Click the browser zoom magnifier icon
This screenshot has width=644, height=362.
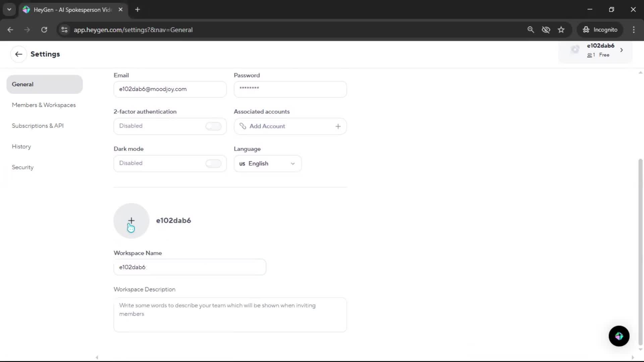click(x=531, y=30)
